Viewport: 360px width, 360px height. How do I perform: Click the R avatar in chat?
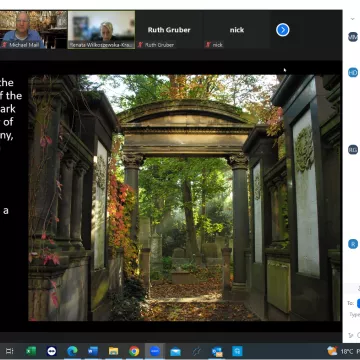(x=353, y=244)
